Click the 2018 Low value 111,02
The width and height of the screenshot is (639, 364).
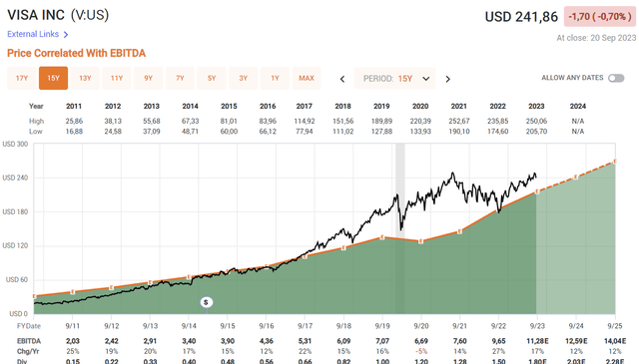click(342, 132)
